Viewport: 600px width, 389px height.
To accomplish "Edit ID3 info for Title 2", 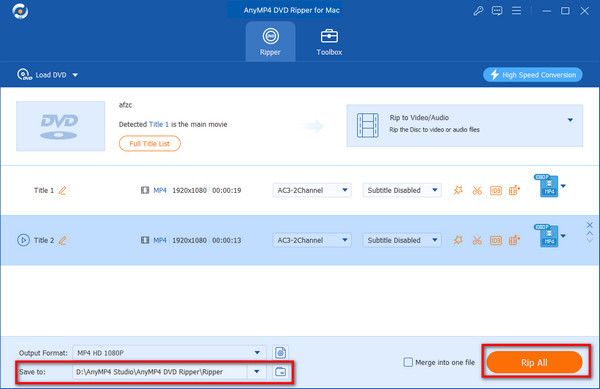I will [x=496, y=240].
